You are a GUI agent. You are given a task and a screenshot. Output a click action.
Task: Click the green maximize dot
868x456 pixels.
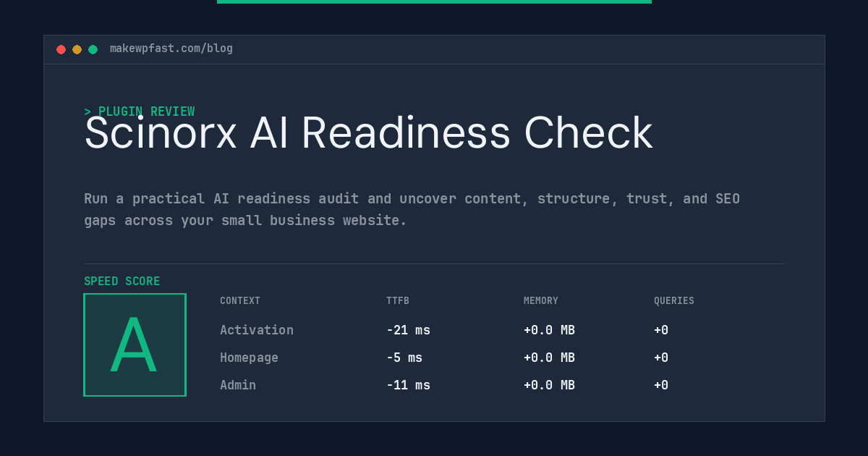point(93,49)
